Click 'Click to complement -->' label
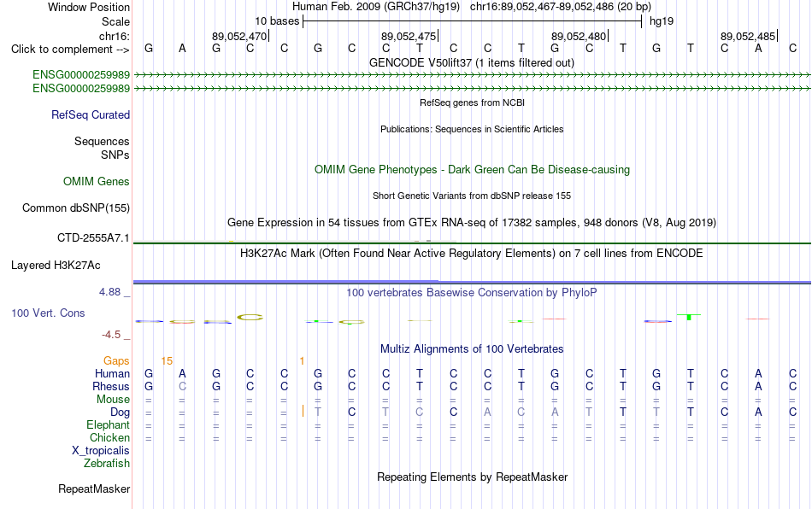Viewport: 812px width, 509px height. click(70, 50)
